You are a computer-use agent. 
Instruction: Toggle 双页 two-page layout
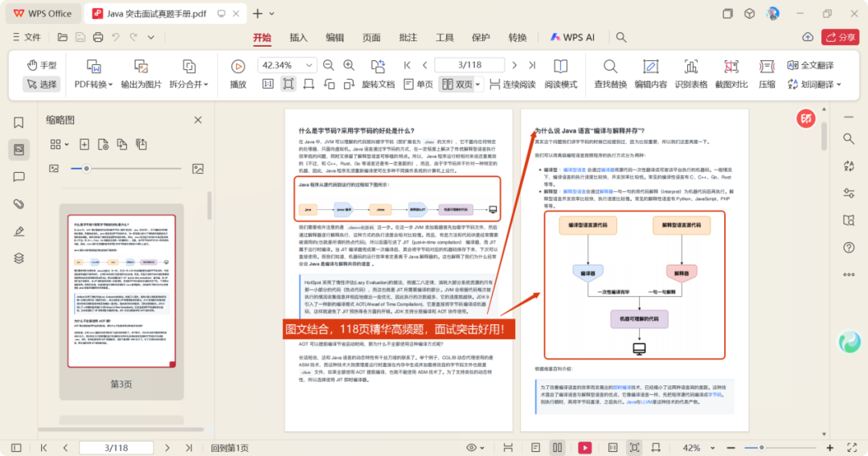pos(457,84)
